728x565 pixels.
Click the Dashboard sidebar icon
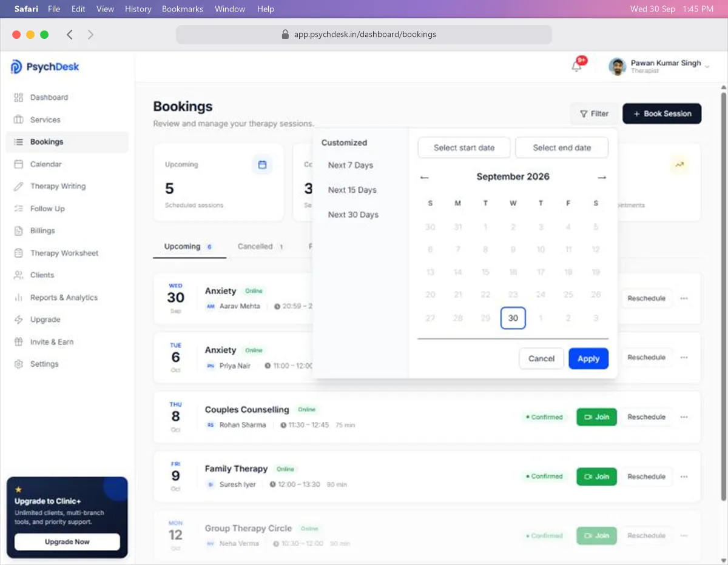tap(18, 98)
